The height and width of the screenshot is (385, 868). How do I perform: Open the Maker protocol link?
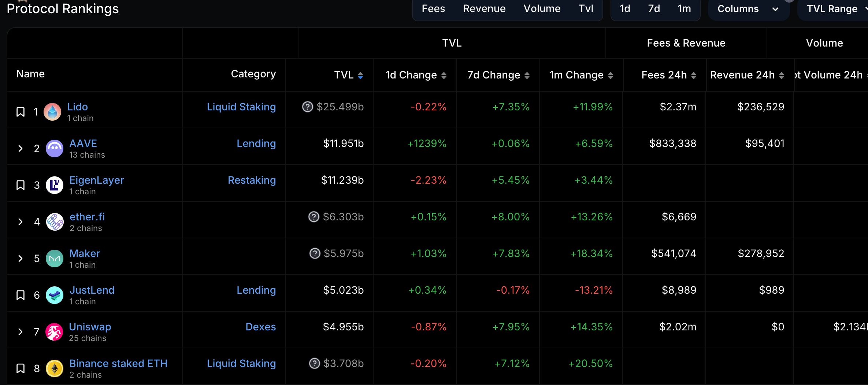pos(85,253)
